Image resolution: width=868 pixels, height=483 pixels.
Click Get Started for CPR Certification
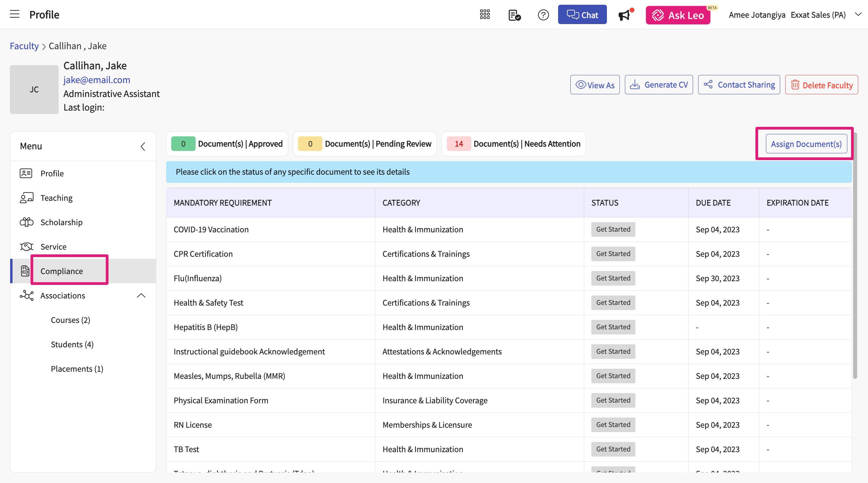coord(613,254)
